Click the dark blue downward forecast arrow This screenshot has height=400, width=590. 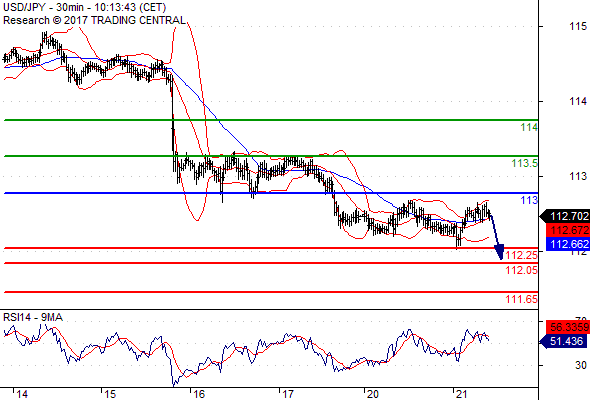496,237
